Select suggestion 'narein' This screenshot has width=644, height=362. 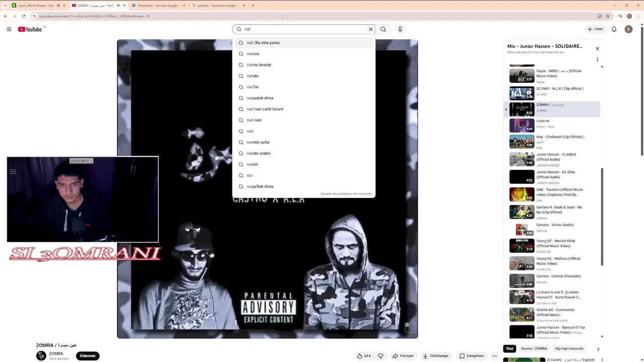[x=303, y=164]
